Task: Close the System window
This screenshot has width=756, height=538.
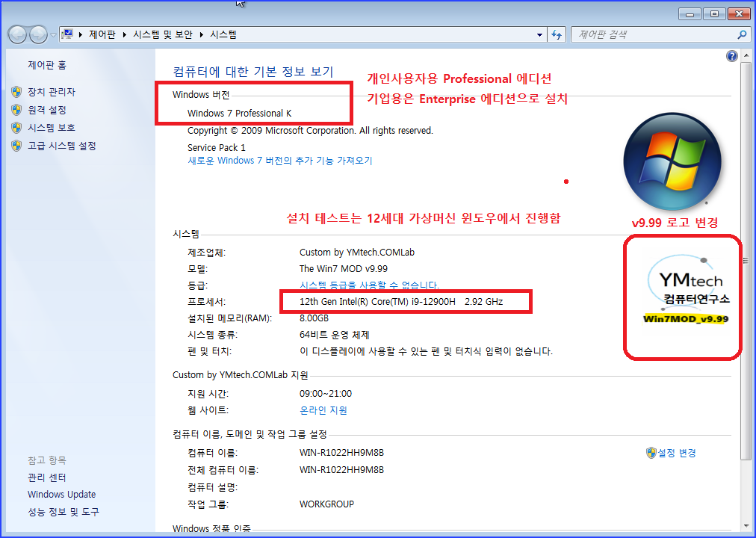Action: point(739,14)
